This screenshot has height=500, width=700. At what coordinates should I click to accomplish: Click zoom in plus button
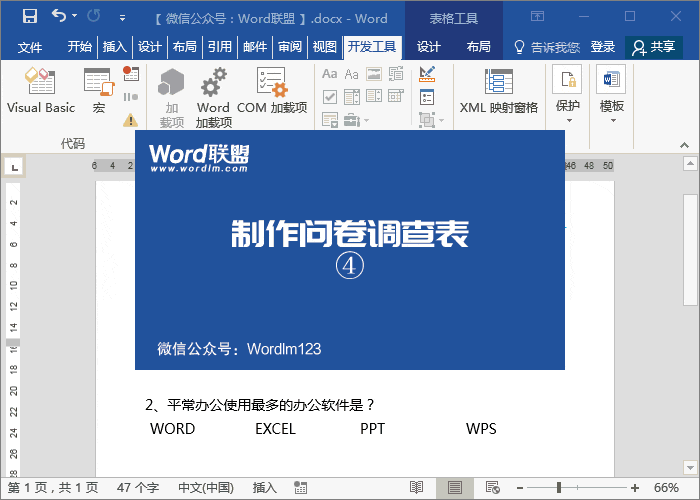coord(635,488)
